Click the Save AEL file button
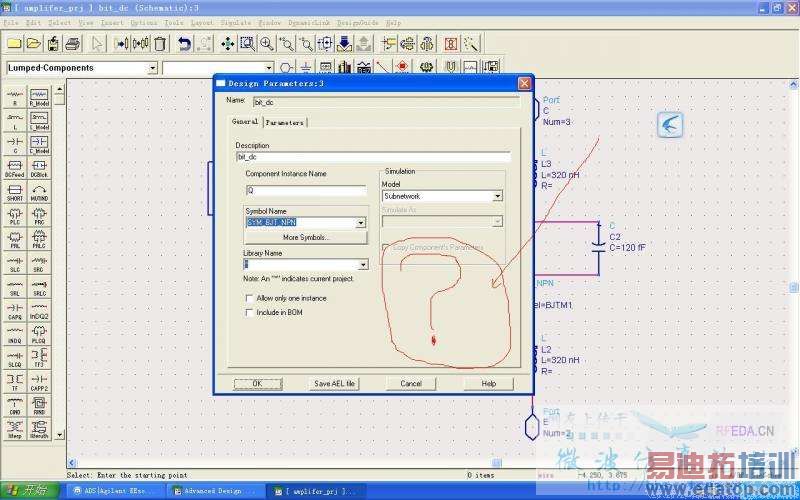 click(334, 384)
